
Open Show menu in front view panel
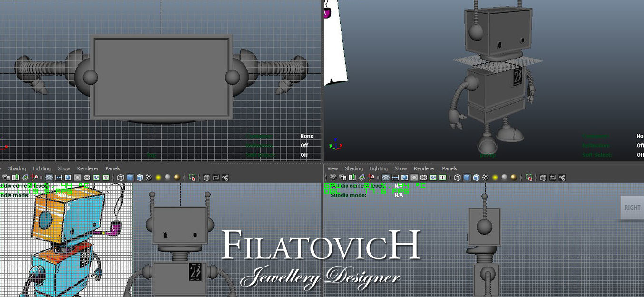pyautogui.click(x=64, y=168)
